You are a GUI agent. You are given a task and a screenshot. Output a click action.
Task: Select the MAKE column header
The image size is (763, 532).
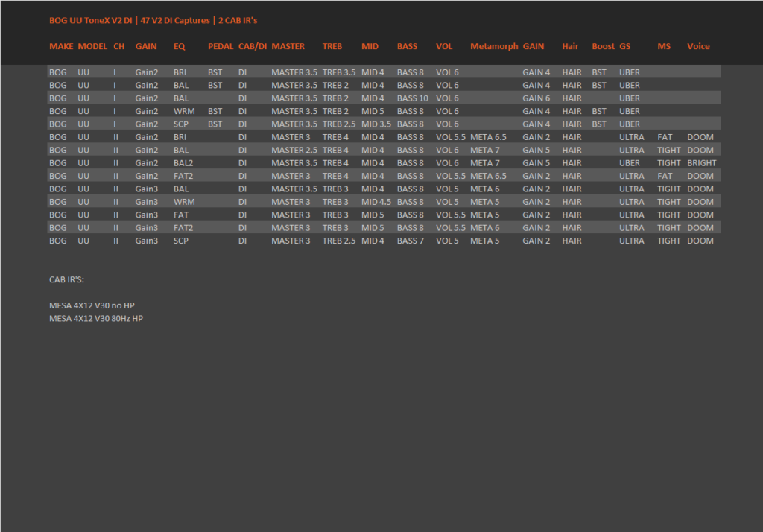click(x=61, y=46)
